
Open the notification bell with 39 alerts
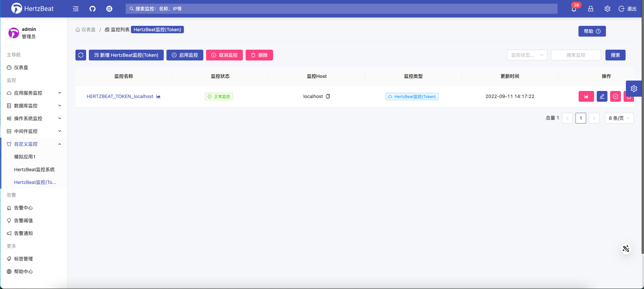coord(574,9)
